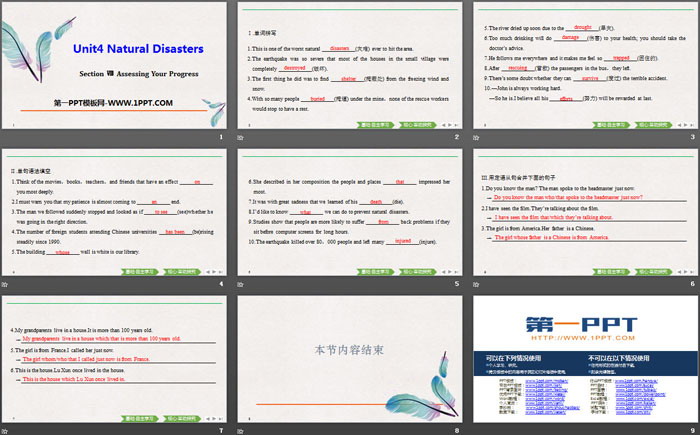Click the Unit4 Natural Disasters heading text

tap(137, 48)
